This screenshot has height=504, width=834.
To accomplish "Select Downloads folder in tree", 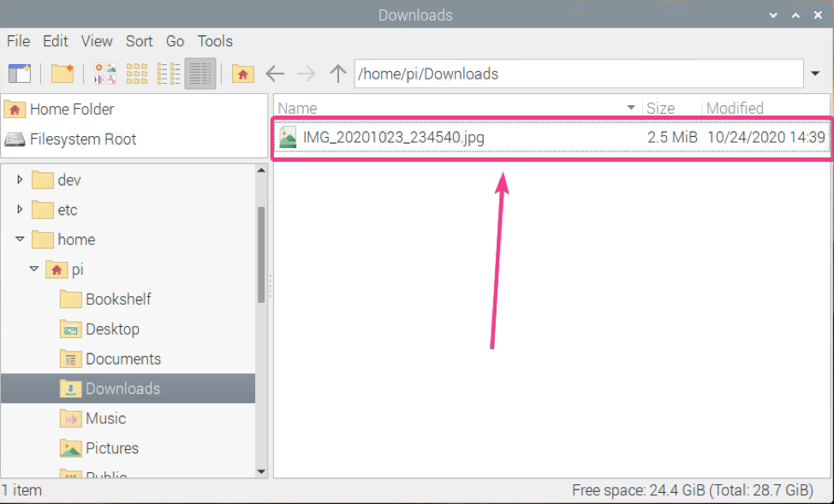I will pyautogui.click(x=128, y=388).
